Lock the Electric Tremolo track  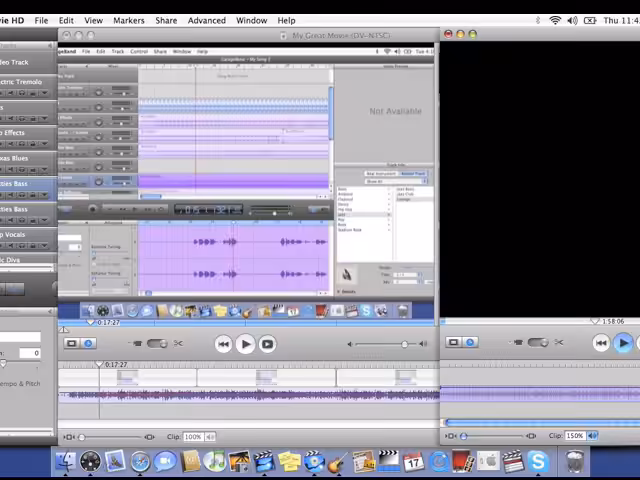point(33,93)
